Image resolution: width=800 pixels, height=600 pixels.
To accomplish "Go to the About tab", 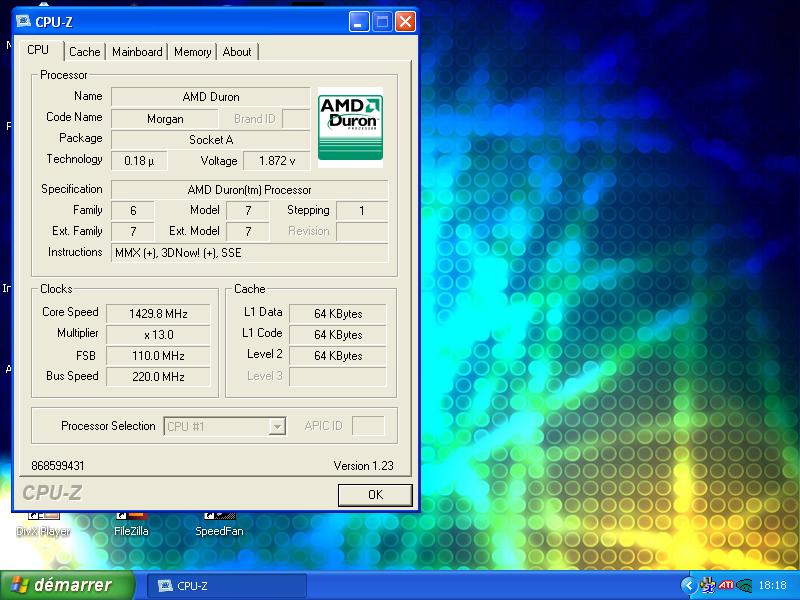I will pos(237,52).
